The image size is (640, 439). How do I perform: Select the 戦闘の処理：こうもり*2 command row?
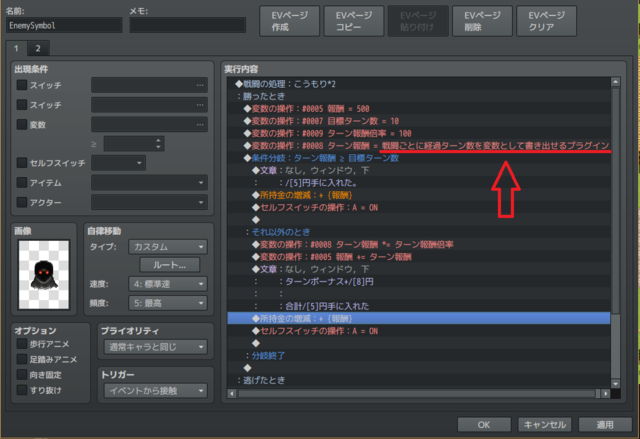tap(419, 84)
